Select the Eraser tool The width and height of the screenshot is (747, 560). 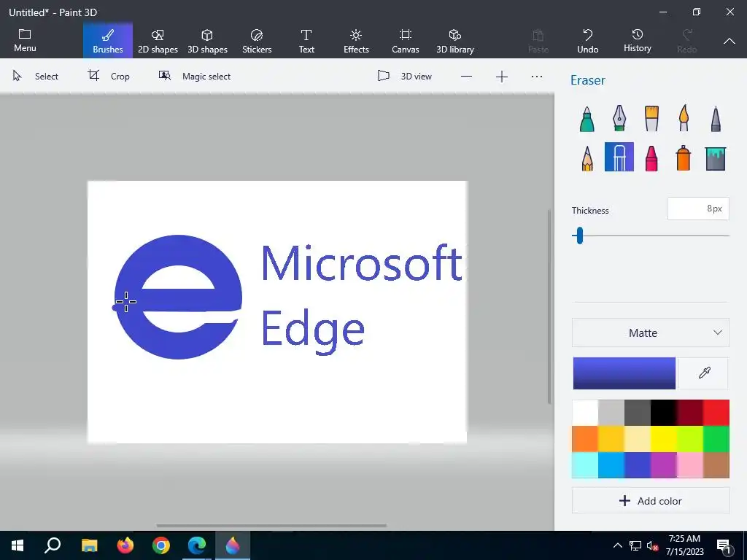pyautogui.click(x=619, y=157)
